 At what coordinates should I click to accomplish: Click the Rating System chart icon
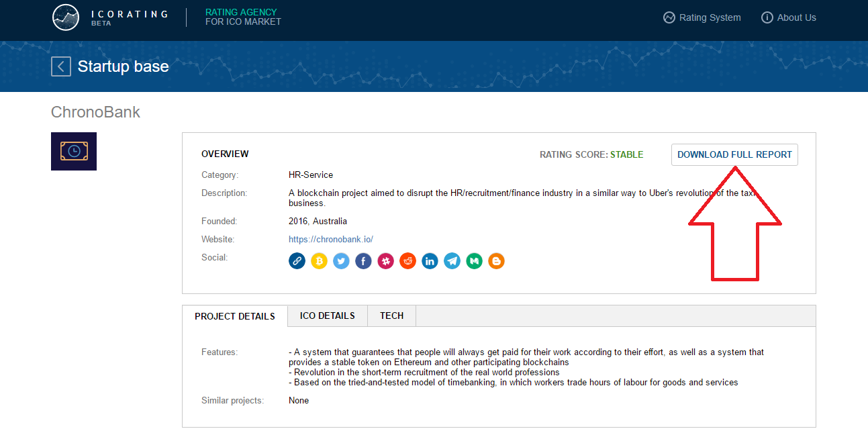[x=669, y=17]
